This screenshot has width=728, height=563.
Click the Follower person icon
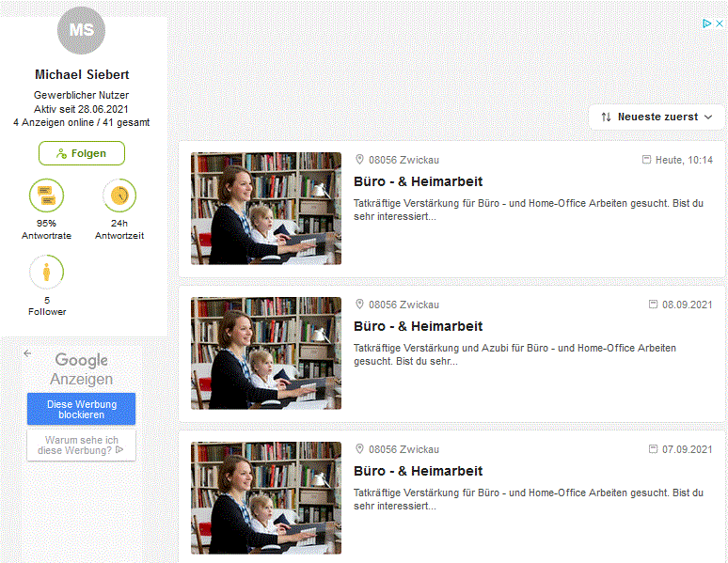pos(46,272)
